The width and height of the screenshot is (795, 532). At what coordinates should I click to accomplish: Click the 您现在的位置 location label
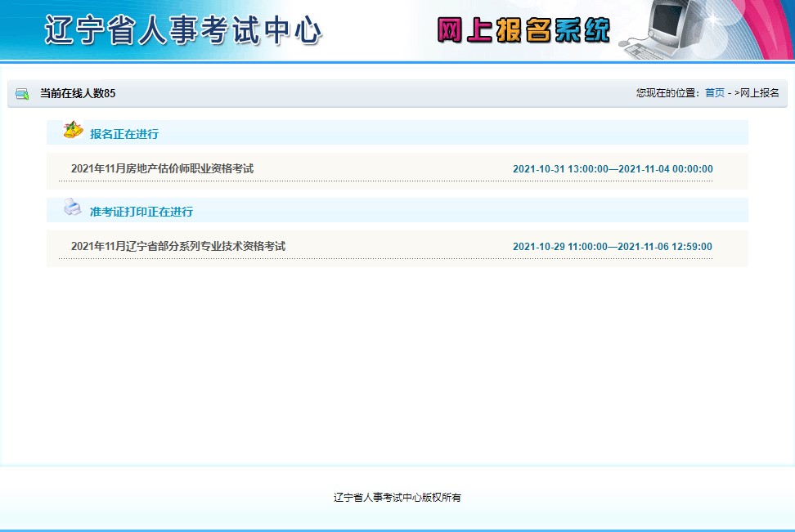(x=669, y=93)
